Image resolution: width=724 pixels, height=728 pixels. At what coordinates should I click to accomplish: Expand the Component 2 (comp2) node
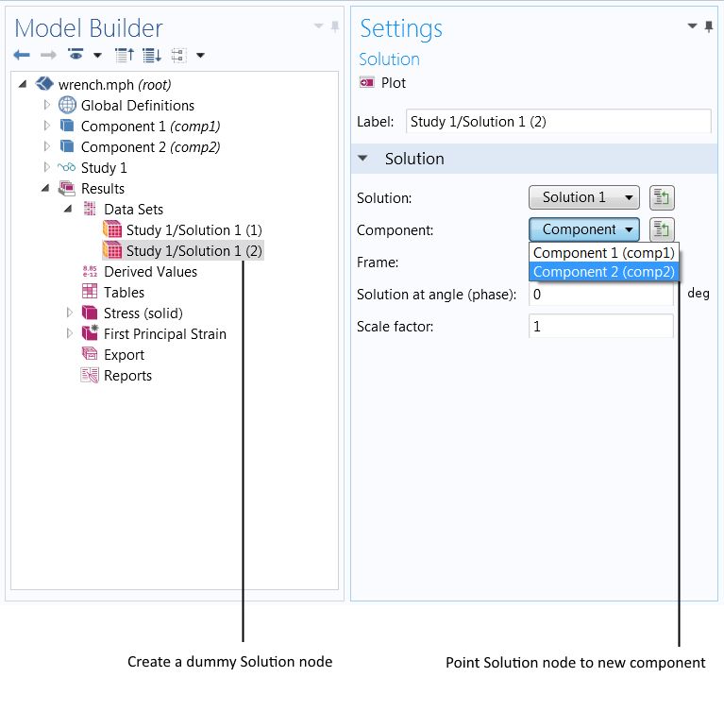click(46, 146)
